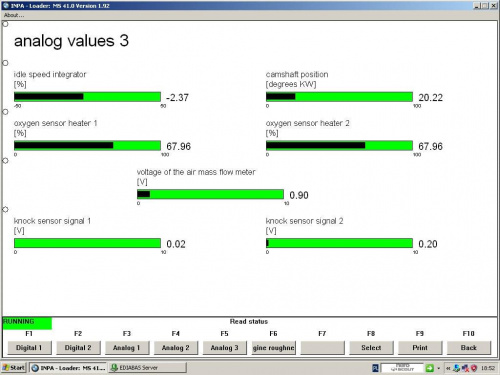This screenshot has height=375, width=500.
Task: Minimize the INPA window
Action: [x=476, y=6]
